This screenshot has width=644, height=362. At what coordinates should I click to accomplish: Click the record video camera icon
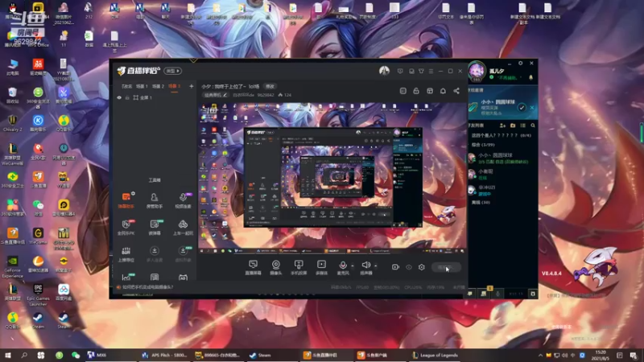[x=395, y=267]
